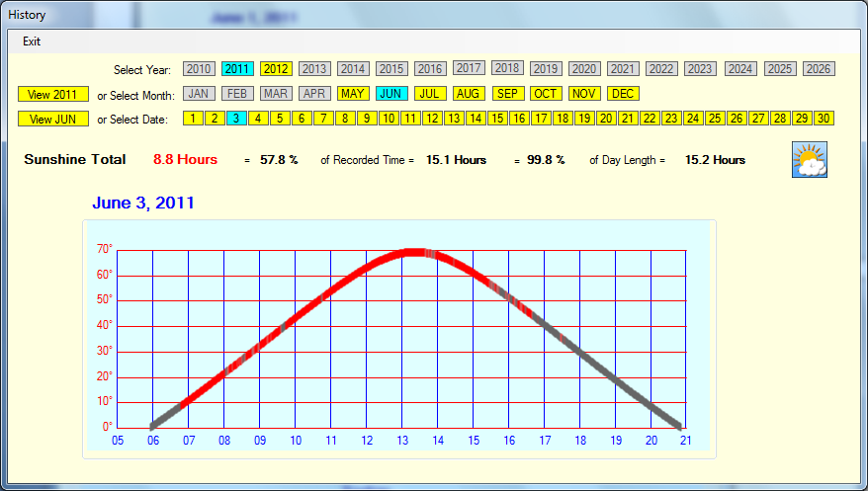Select the highlighted date 3

tap(236, 119)
